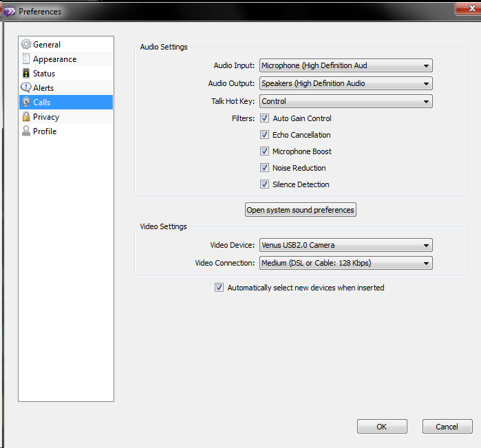
Task: Click the Calls webcam icon
Action: pos(26,103)
